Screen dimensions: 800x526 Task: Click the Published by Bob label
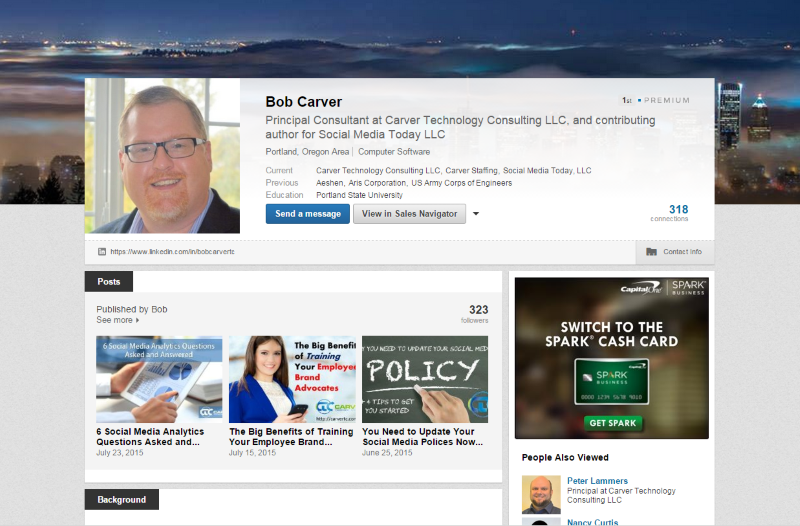pyautogui.click(x=132, y=309)
